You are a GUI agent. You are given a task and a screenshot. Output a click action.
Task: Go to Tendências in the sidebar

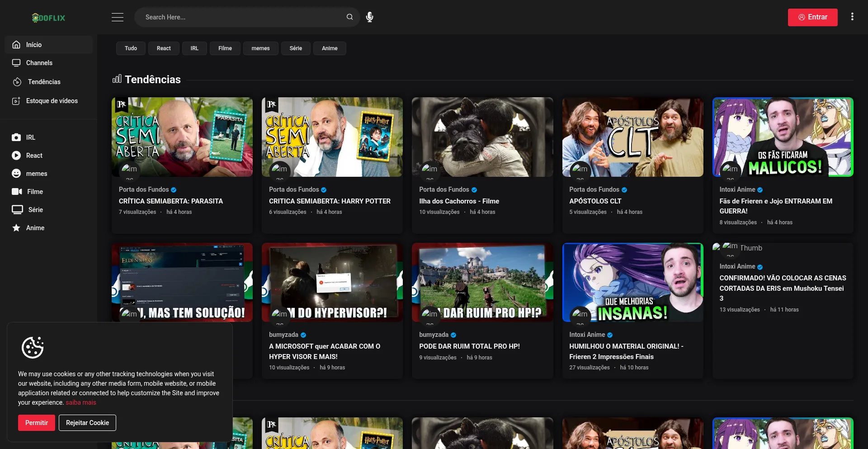pyautogui.click(x=48, y=82)
